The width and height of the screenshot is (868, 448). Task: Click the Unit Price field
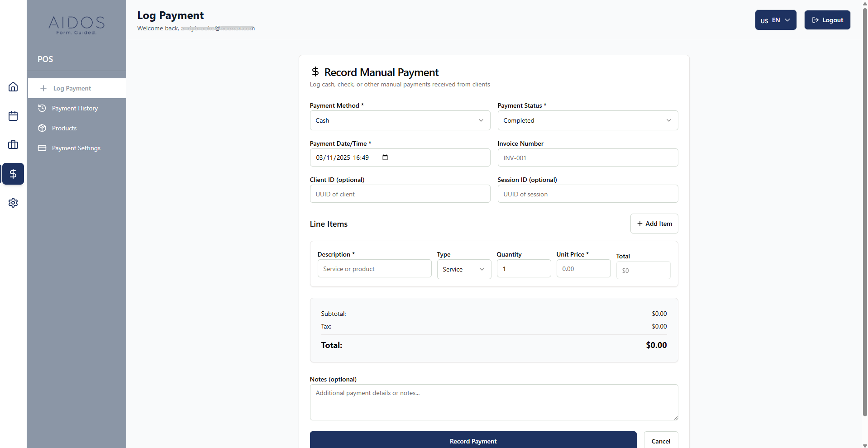point(583,268)
